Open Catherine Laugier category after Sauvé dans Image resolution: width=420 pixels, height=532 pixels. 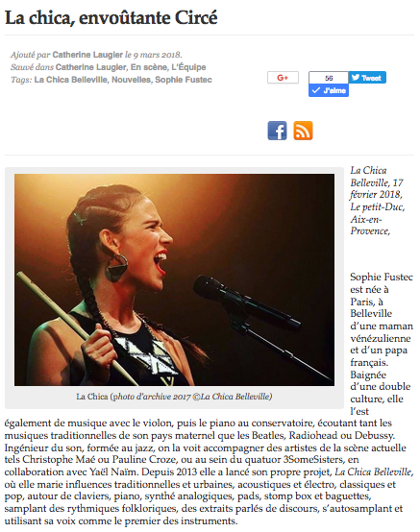pyautogui.click(x=91, y=67)
